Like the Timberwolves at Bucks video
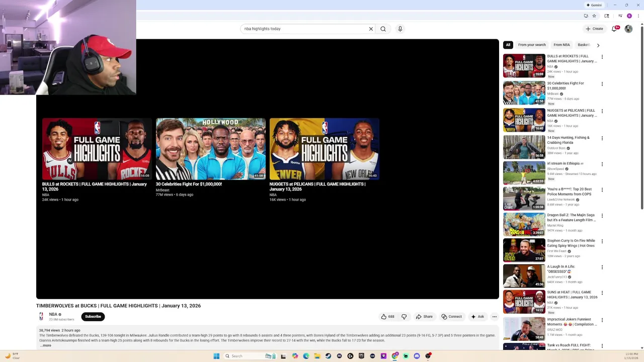The image size is (644, 362). pos(387,317)
